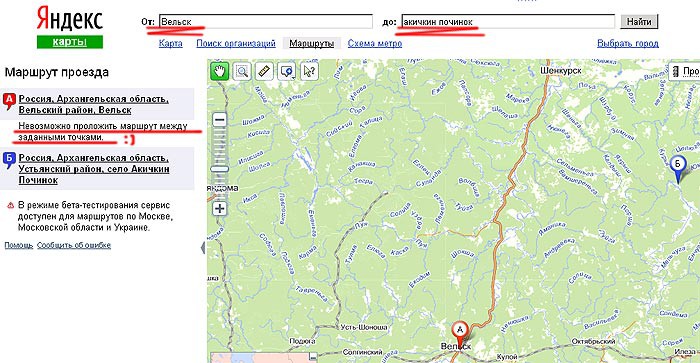Activate the magnifier zoom tool

click(242, 71)
